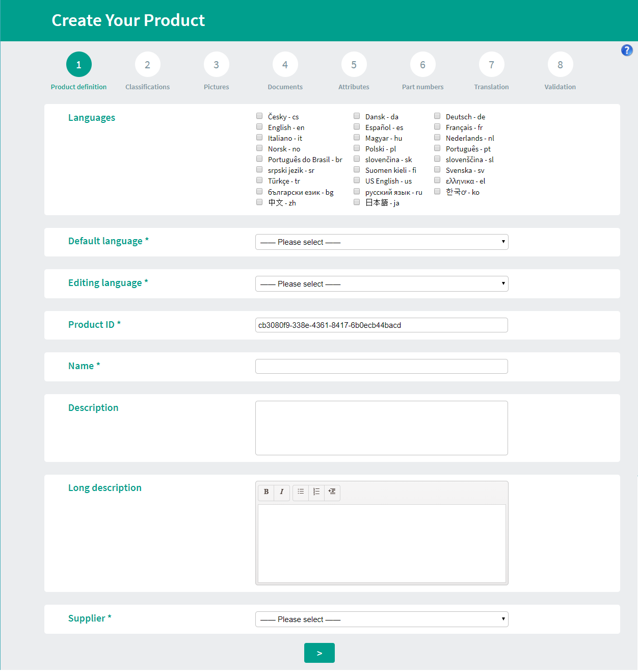The image size is (638, 672).
Task: Toggle bold in long description editor
Action: (266, 492)
